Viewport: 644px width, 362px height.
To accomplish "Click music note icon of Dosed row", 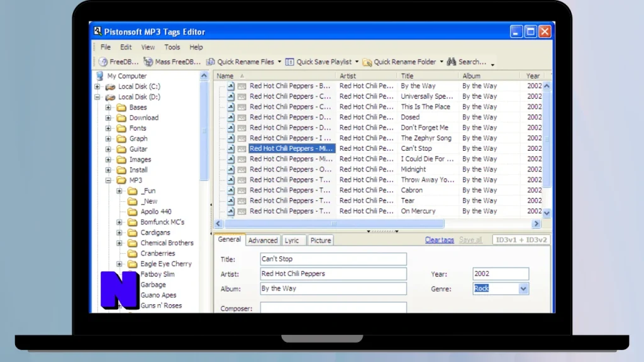I will click(x=231, y=118).
